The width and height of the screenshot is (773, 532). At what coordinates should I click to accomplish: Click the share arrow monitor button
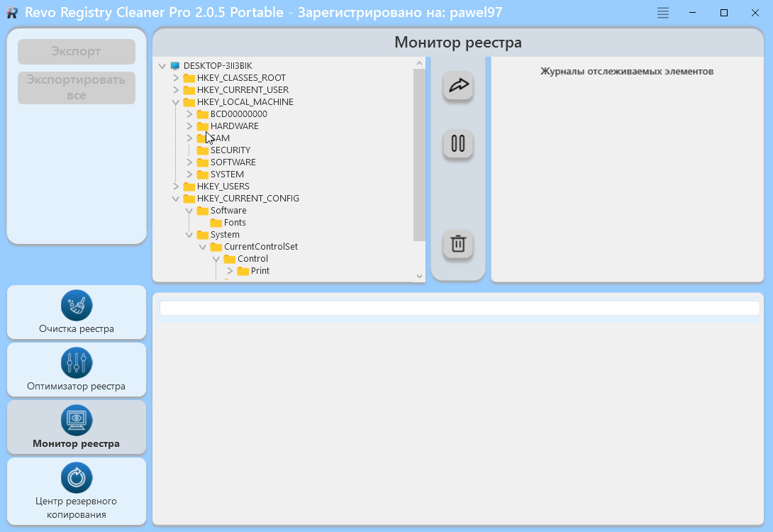click(458, 86)
